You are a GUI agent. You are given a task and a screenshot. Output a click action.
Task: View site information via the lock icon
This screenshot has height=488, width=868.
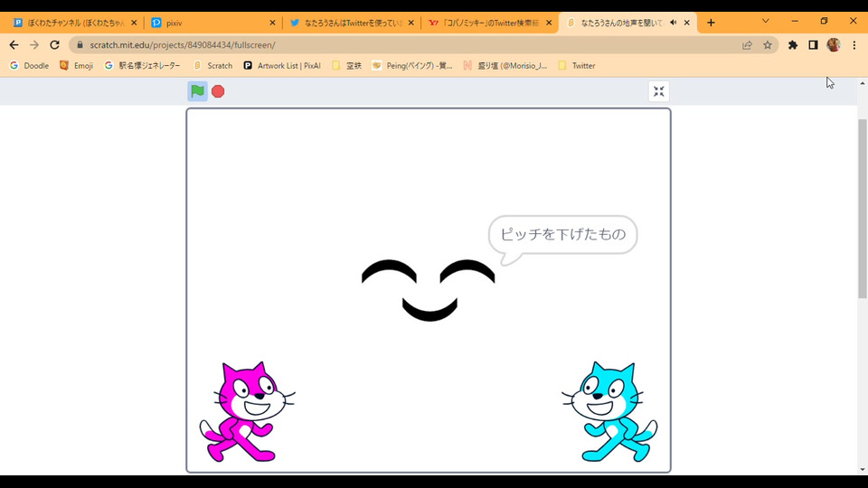tap(80, 45)
